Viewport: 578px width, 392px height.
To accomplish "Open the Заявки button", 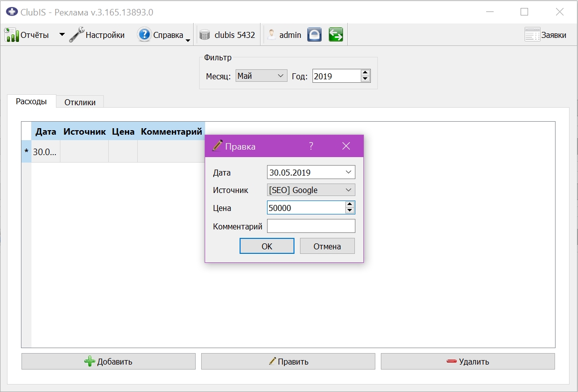I will coord(546,35).
